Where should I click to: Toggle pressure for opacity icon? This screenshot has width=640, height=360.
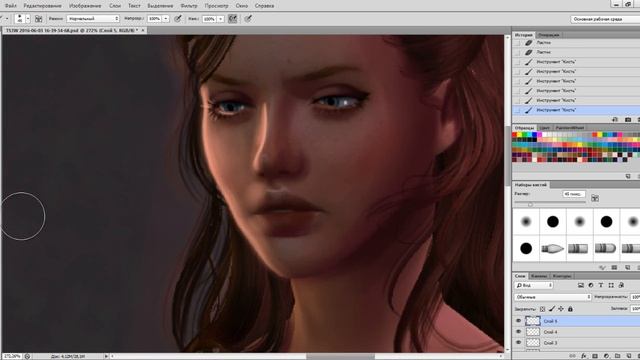point(178,19)
